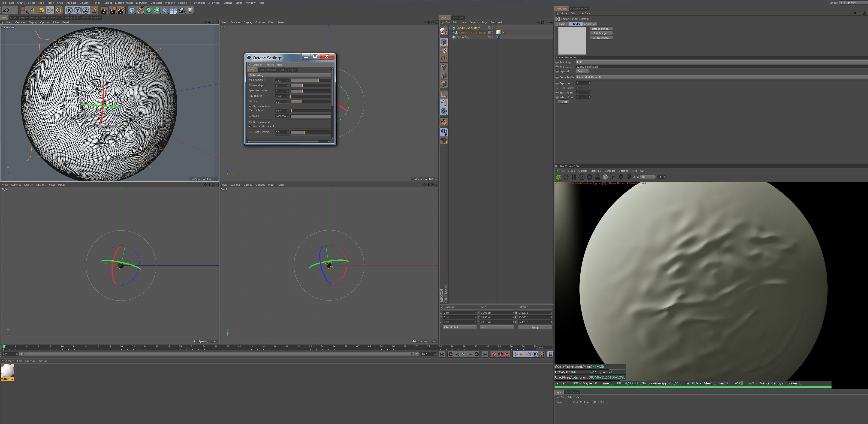Image resolution: width=868 pixels, height=424 pixels.
Task: Disable the Alpha shadows checkbox
Action: point(250,106)
